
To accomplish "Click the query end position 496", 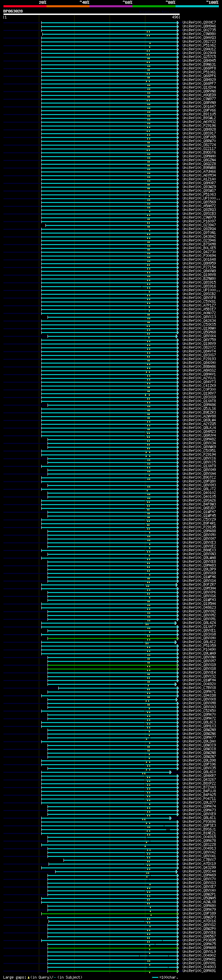I will tap(175, 17).
